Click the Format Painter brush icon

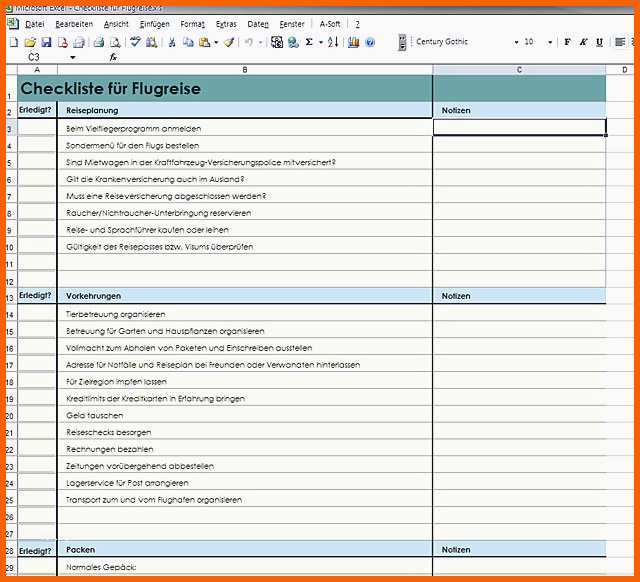(x=229, y=43)
